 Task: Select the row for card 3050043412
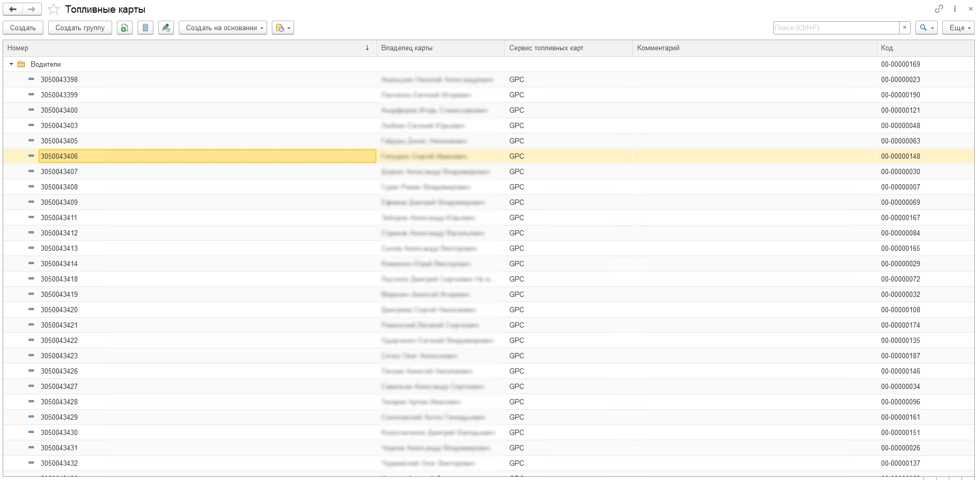[x=59, y=233]
